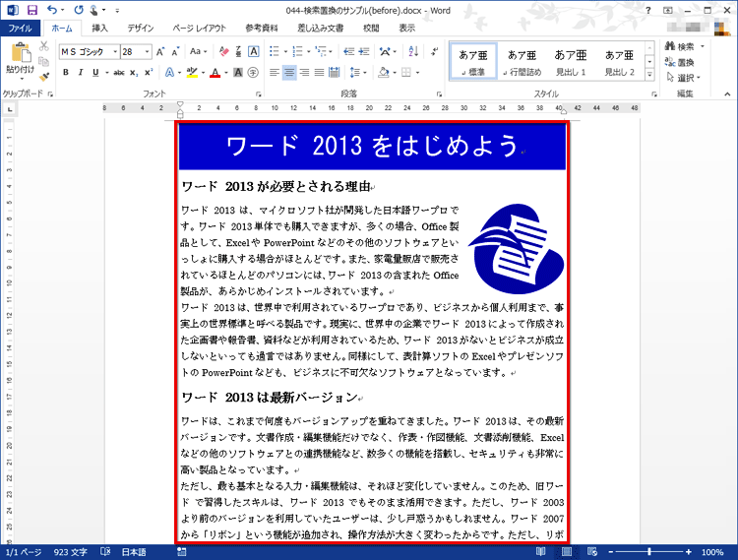Apply yellow text highlight color
The height and width of the screenshot is (560, 738).
(x=192, y=73)
